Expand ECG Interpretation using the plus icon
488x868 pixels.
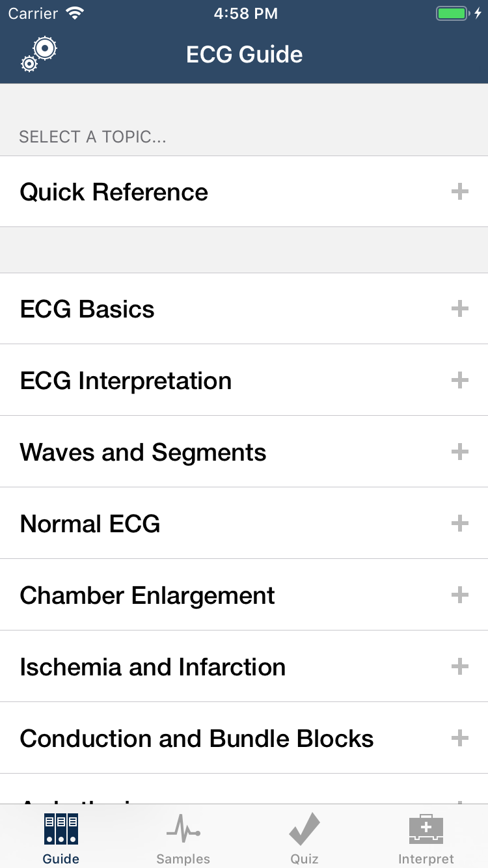(460, 380)
